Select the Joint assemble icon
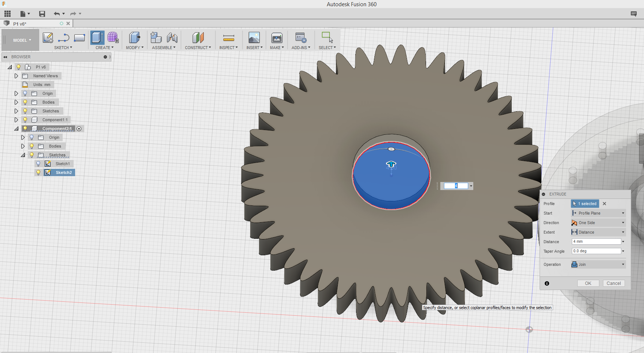 point(172,38)
